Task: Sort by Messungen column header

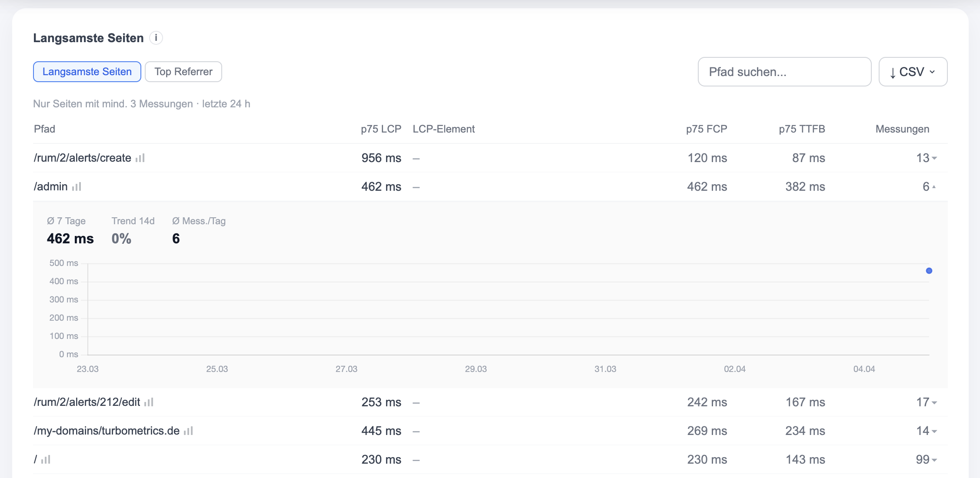Action: pos(902,129)
